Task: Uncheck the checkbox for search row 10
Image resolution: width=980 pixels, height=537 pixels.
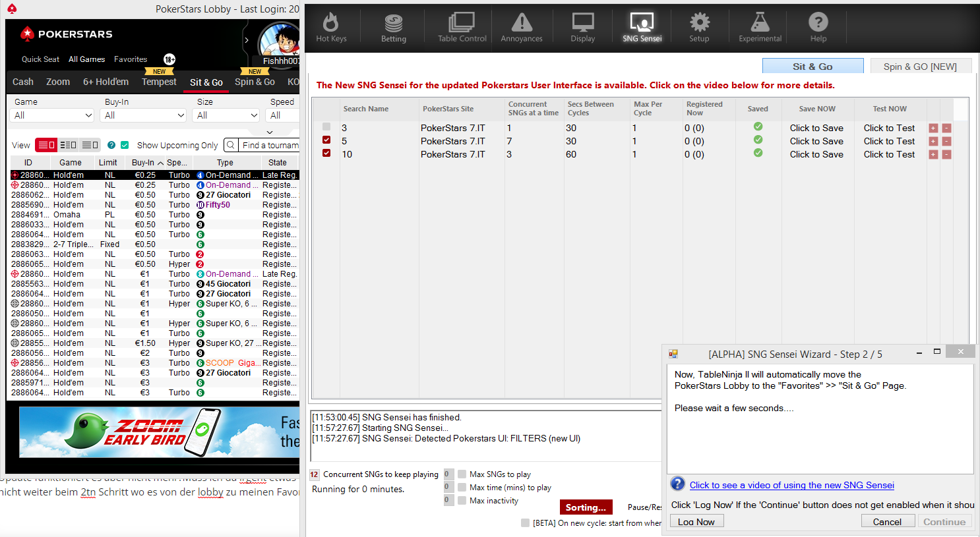Action: click(x=326, y=153)
